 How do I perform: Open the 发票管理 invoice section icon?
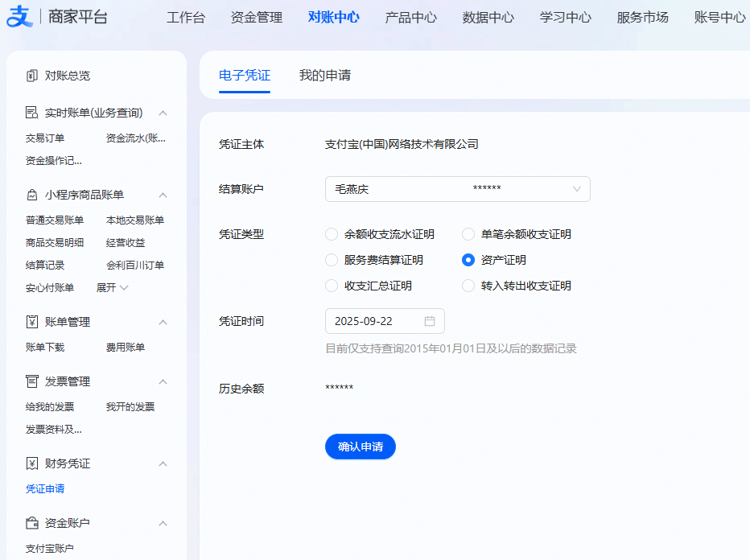click(33, 381)
